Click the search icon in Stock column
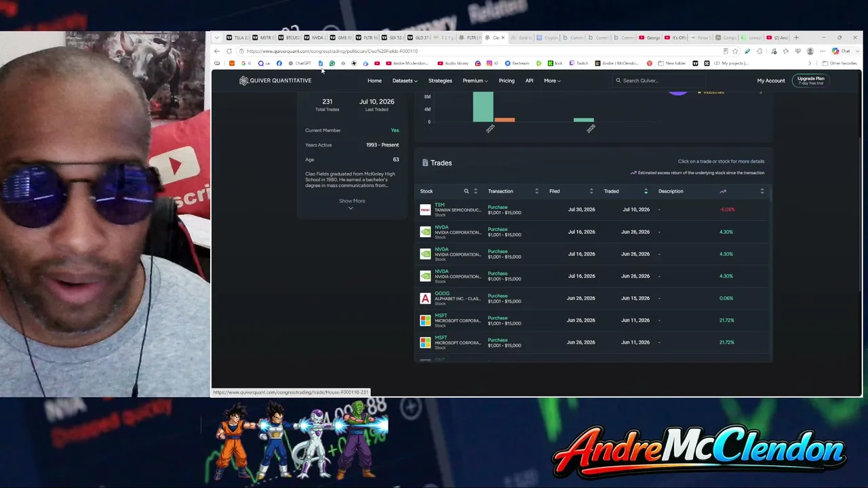The image size is (868, 488). (466, 191)
